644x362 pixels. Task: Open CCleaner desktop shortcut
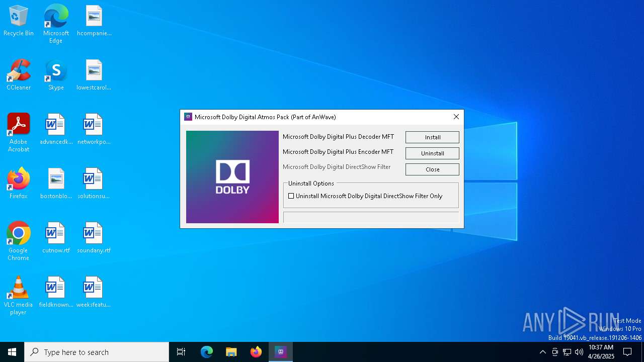tap(19, 75)
